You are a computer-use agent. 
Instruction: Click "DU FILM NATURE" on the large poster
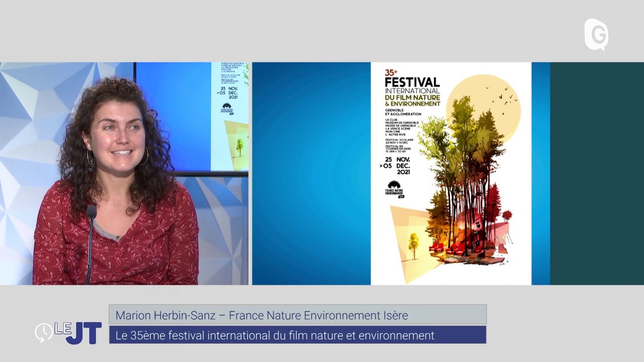point(412,97)
